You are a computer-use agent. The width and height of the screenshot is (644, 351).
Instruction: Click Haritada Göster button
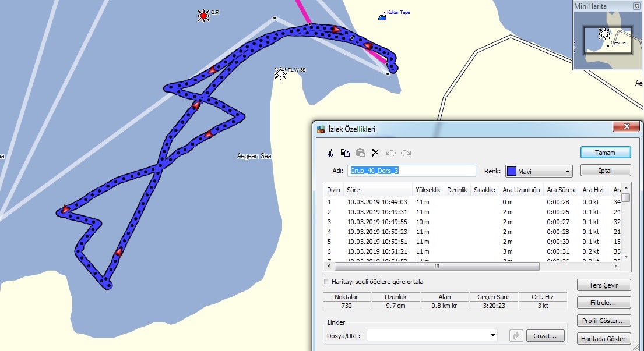tap(604, 339)
